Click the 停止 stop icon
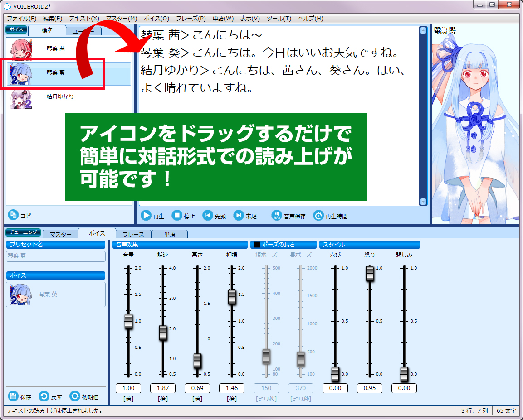This screenshot has height=420, width=523. click(x=177, y=216)
